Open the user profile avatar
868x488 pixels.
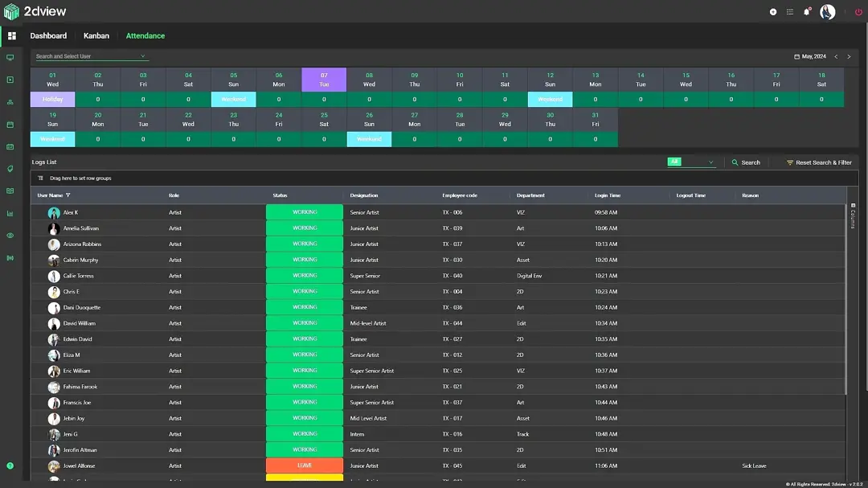[828, 11]
